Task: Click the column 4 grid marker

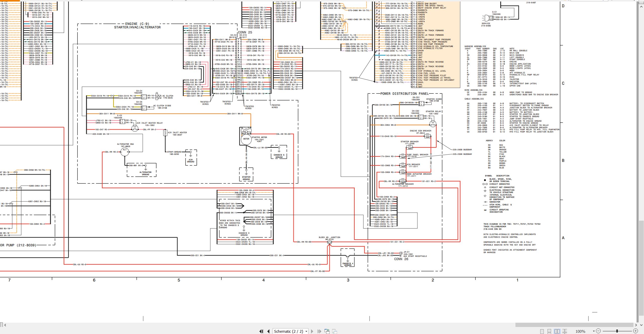Action: click(263, 280)
